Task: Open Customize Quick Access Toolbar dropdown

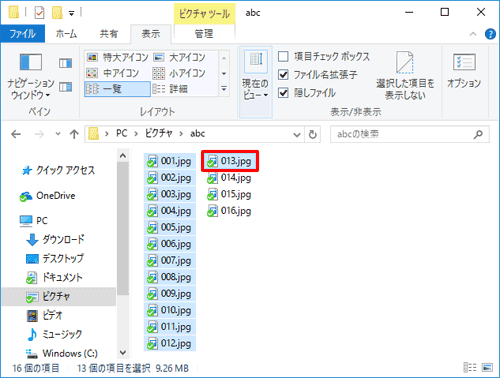Action: coord(72,13)
